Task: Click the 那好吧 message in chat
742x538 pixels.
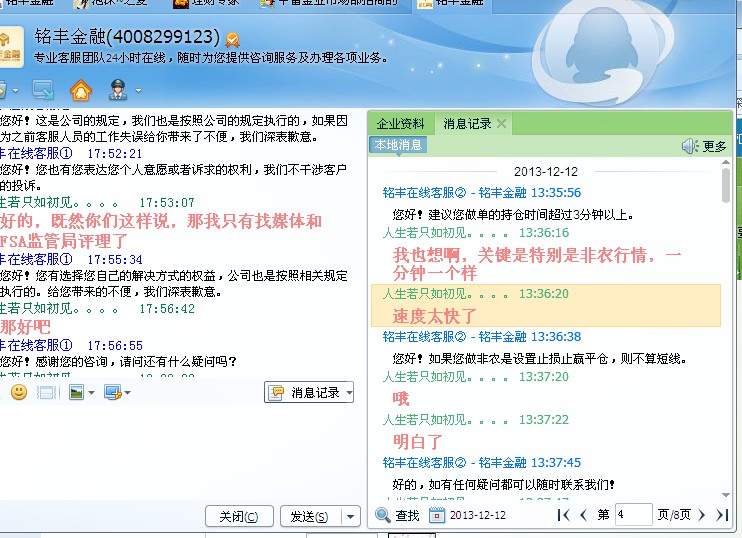Action: click(25, 327)
